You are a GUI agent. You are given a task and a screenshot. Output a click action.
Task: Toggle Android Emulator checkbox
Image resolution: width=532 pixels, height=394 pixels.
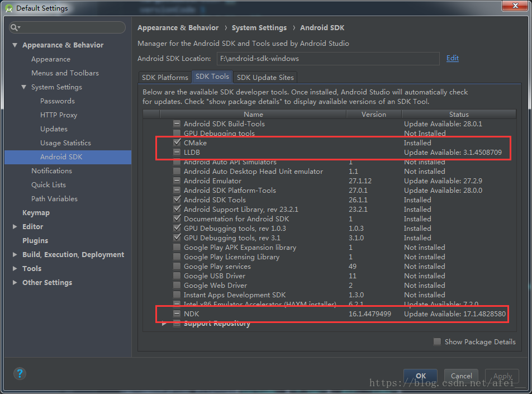pos(177,181)
